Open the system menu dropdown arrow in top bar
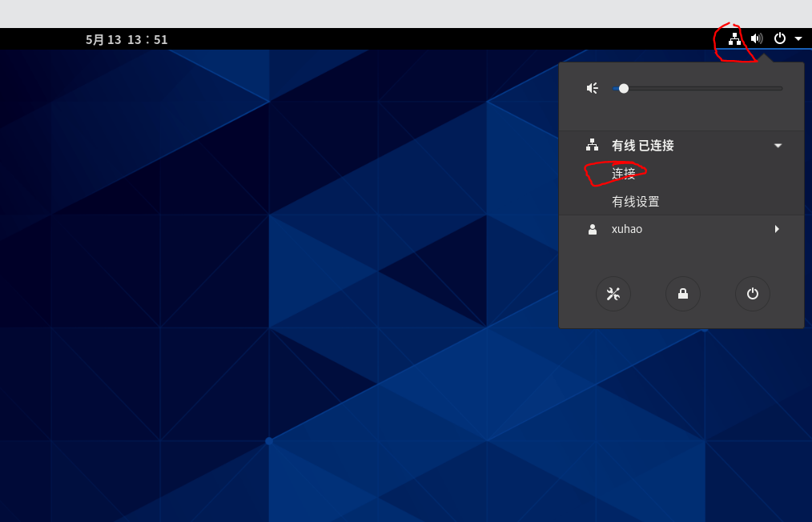The image size is (812, 522). pos(798,38)
